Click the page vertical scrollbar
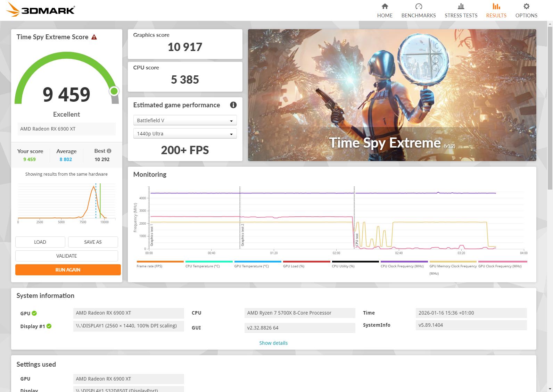The height and width of the screenshot is (392, 553). pos(550,108)
